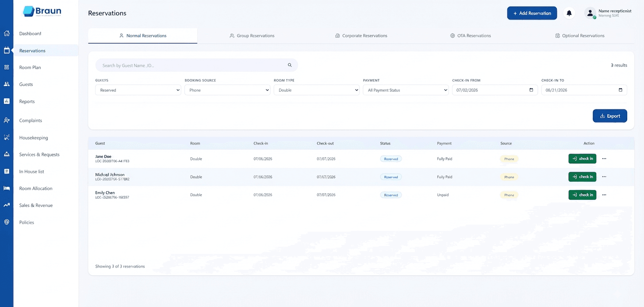Image resolution: width=644 pixels, height=307 pixels.
Task: Open the In House list icon
Action: [7, 171]
